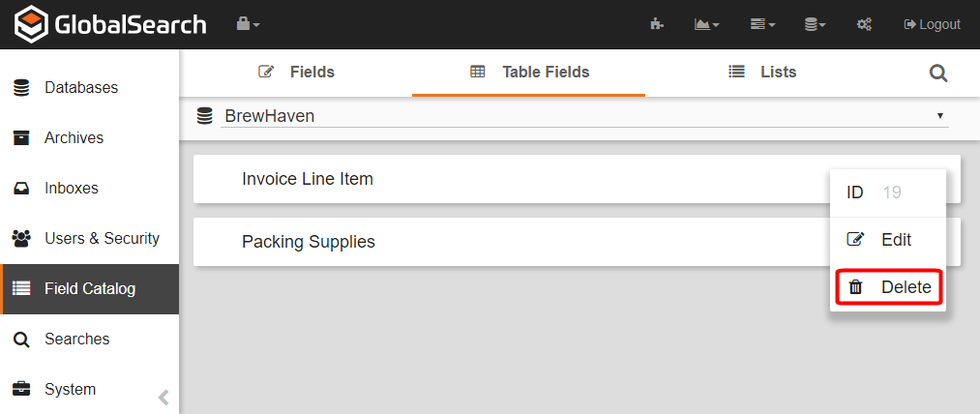
Task: Open the Archives sidebar item
Action: (73, 137)
